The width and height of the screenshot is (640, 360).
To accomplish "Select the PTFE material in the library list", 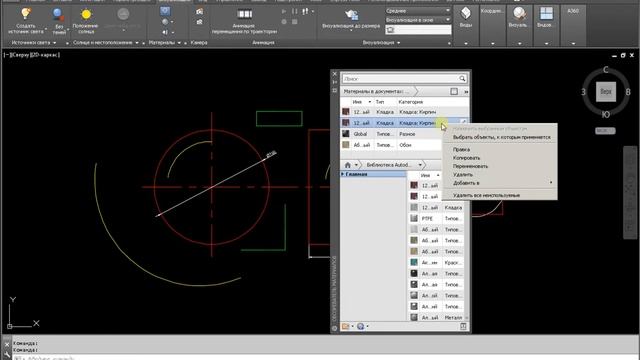I will [436, 218].
